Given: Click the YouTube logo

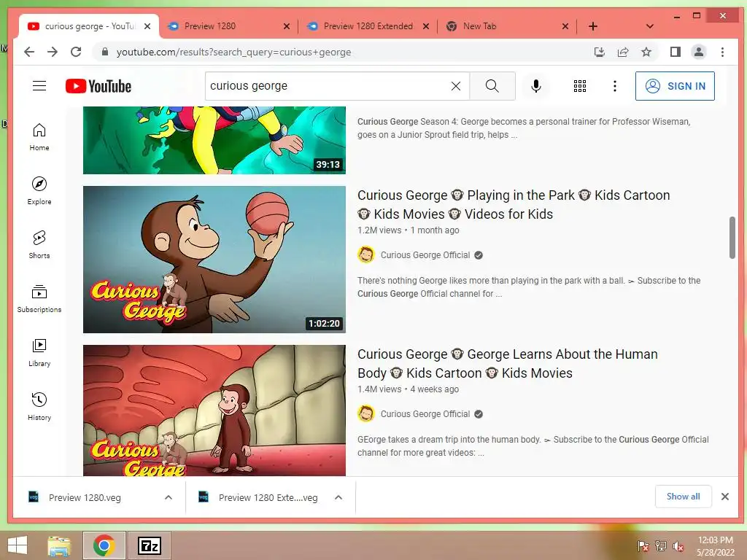Looking at the screenshot, I should point(98,86).
